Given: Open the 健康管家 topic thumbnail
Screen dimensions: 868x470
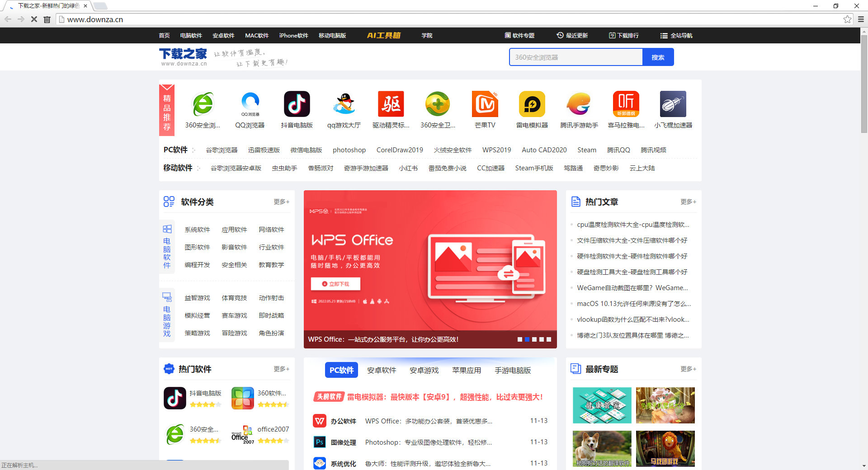Looking at the screenshot, I should [x=602, y=405].
